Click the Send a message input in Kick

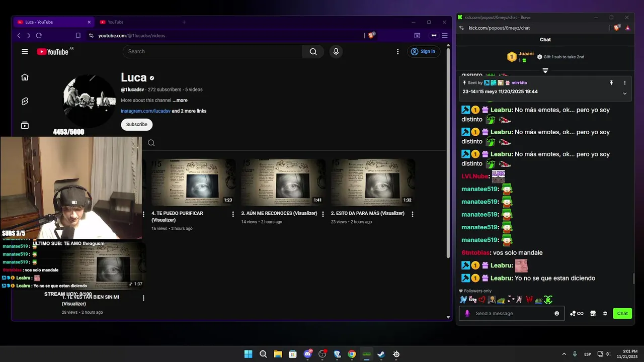click(x=512, y=313)
